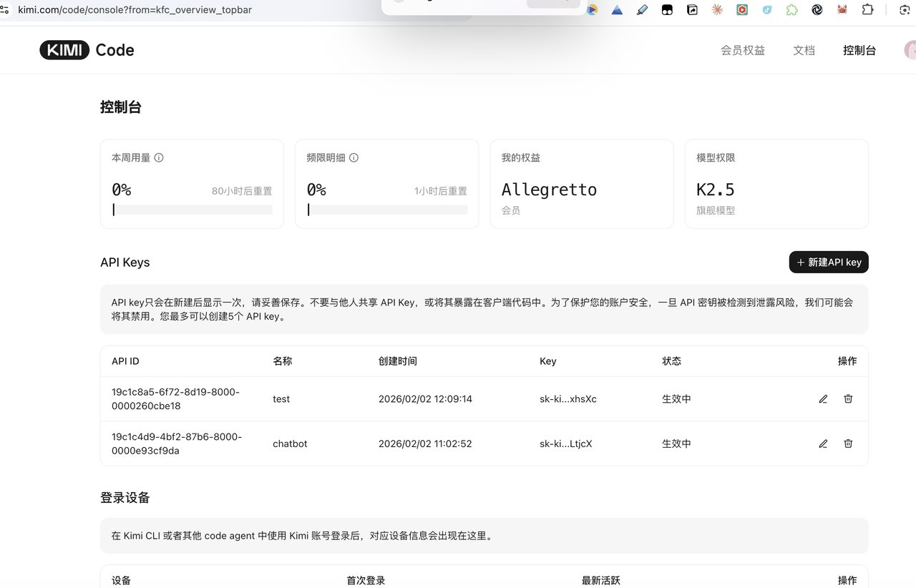Screen dimensions: 916x588
Task: Click 生效中 status in chatbot row
Action: (676, 444)
